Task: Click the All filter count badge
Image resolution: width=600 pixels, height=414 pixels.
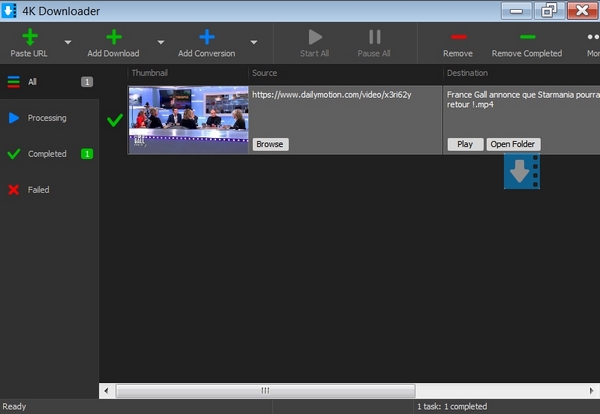Action: coord(87,82)
